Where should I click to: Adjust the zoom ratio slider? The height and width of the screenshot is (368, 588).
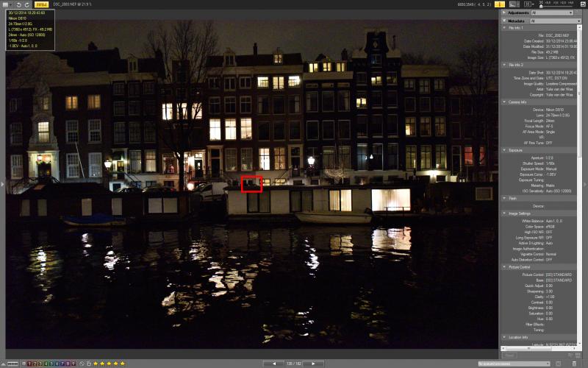click(x=556, y=7)
